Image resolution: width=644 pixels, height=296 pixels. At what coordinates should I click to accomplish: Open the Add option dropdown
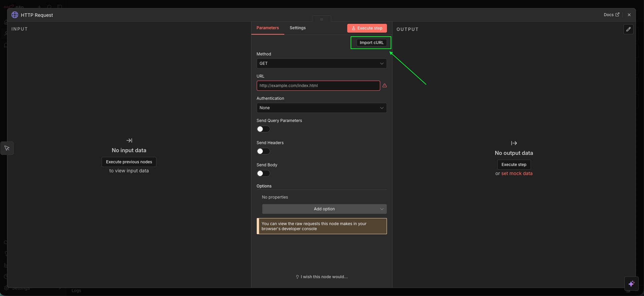(x=324, y=209)
